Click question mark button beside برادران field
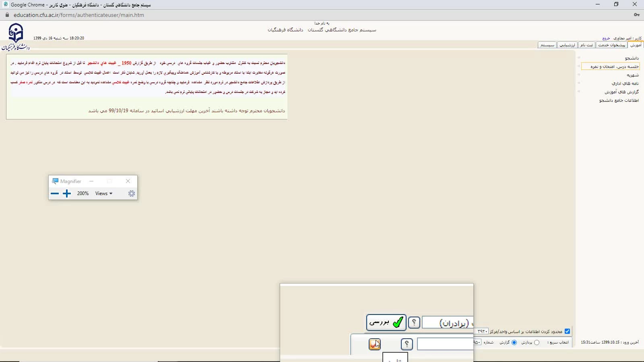644x362 pixels. [x=414, y=323]
